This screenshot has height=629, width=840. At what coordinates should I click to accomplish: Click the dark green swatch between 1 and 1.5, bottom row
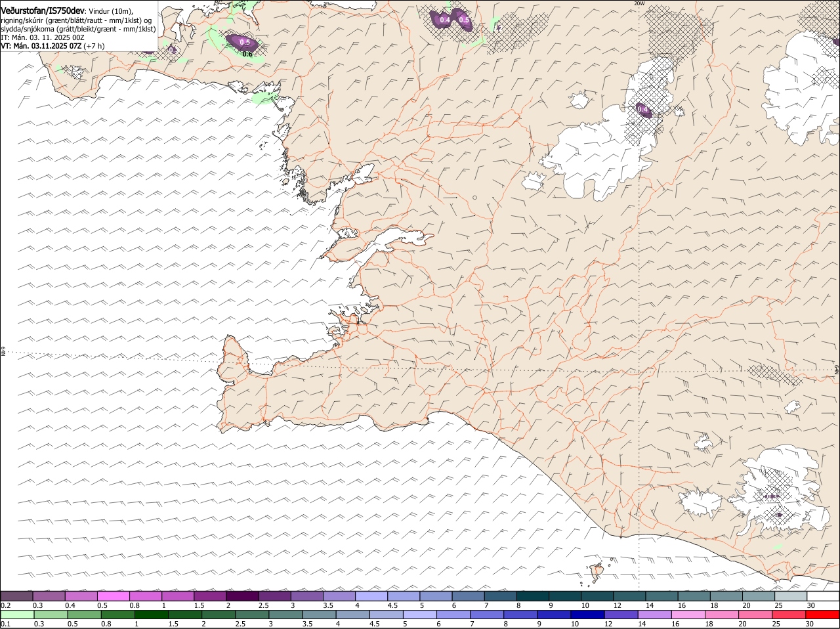[150, 615]
